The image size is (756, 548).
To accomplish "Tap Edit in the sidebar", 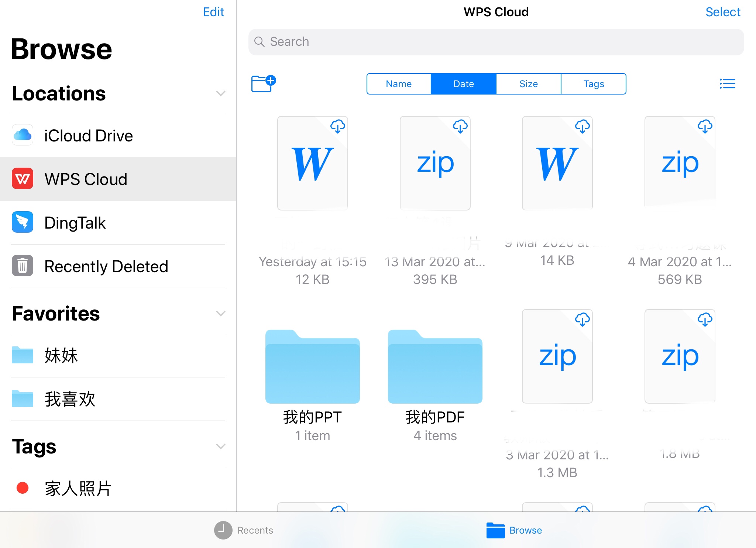I will coord(213,12).
